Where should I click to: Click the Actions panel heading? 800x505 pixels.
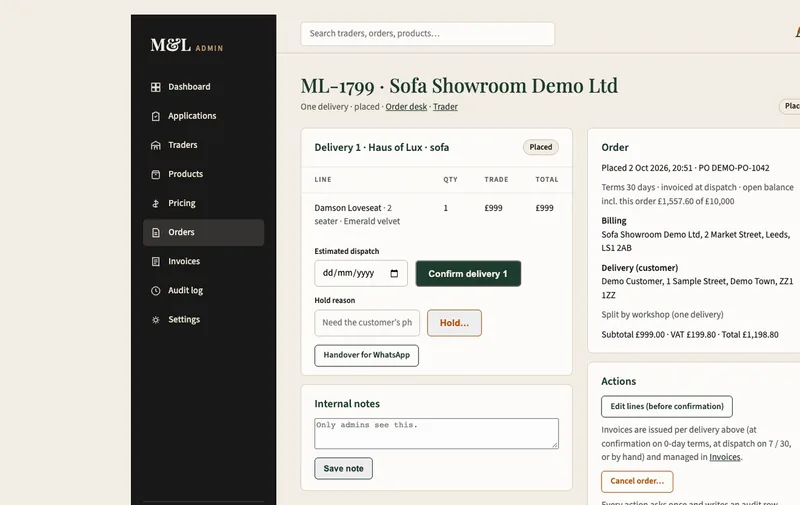[618, 382]
